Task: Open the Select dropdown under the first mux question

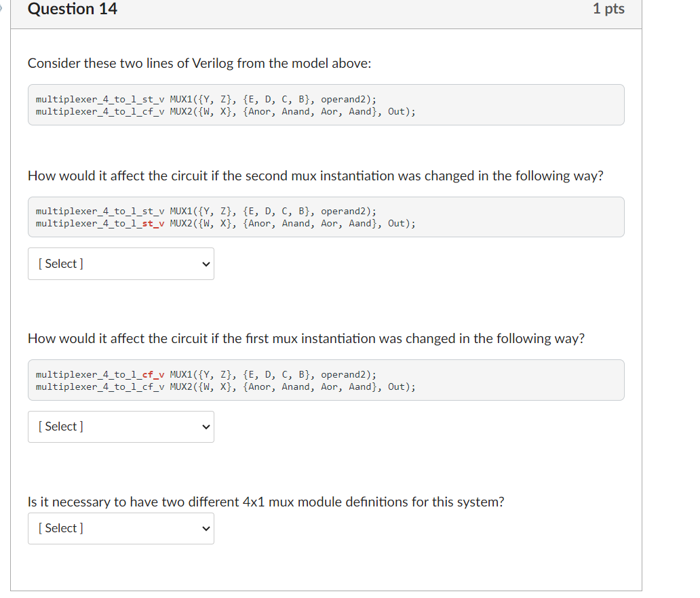Action: [x=121, y=426]
